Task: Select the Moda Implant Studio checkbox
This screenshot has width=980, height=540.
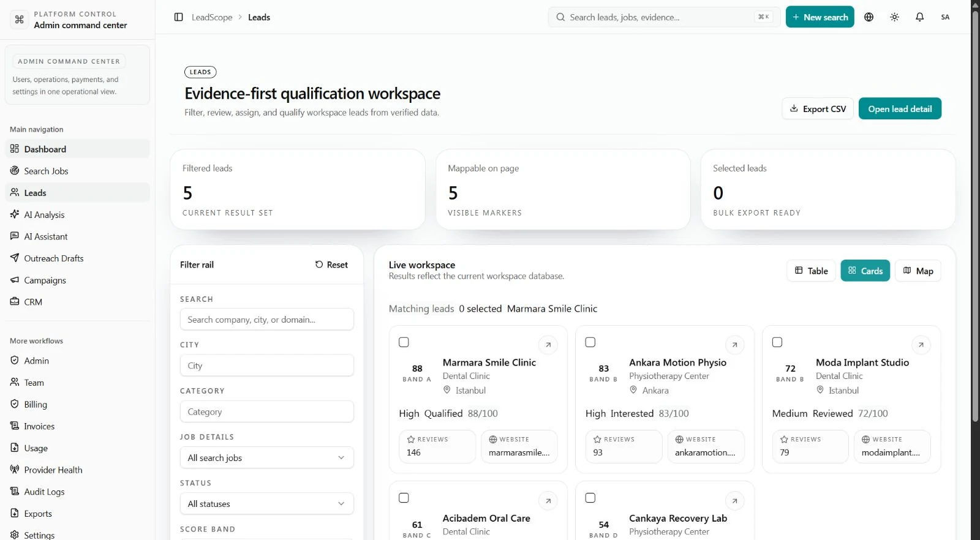Action: tap(777, 342)
